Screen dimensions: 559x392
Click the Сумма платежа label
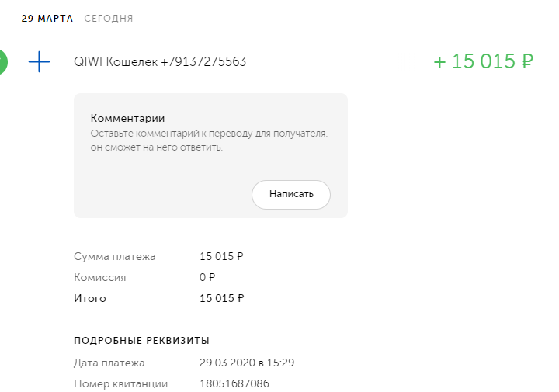point(115,257)
